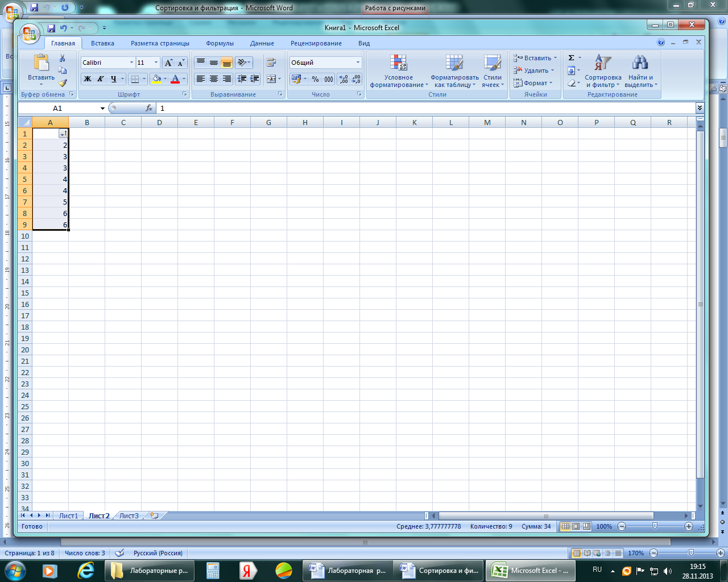Open Internet Explorer from taskbar
Screen dimensions: 728x582
pos(85,570)
